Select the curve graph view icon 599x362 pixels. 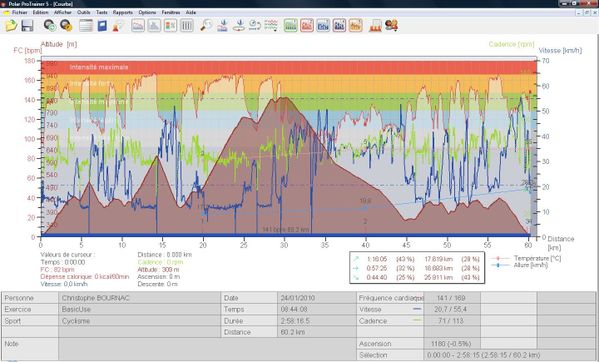pyautogui.click(x=138, y=26)
